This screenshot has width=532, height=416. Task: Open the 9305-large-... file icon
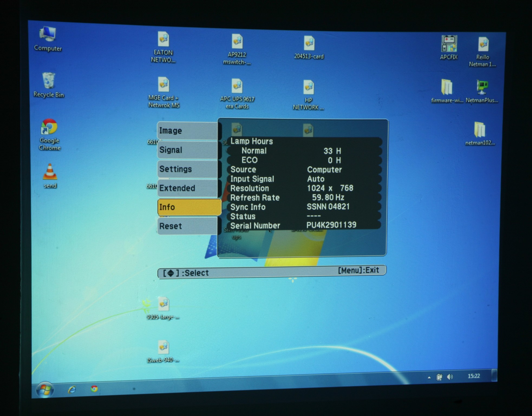click(x=163, y=309)
